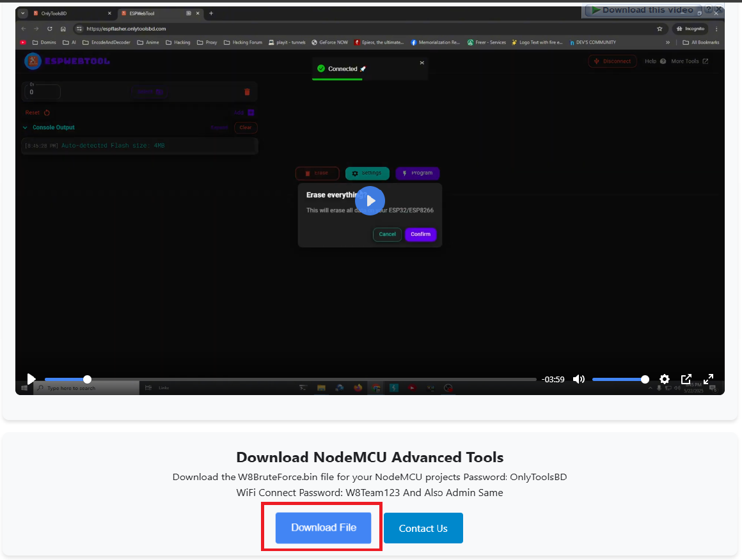Click the play icon in the player control bar

(x=31, y=379)
